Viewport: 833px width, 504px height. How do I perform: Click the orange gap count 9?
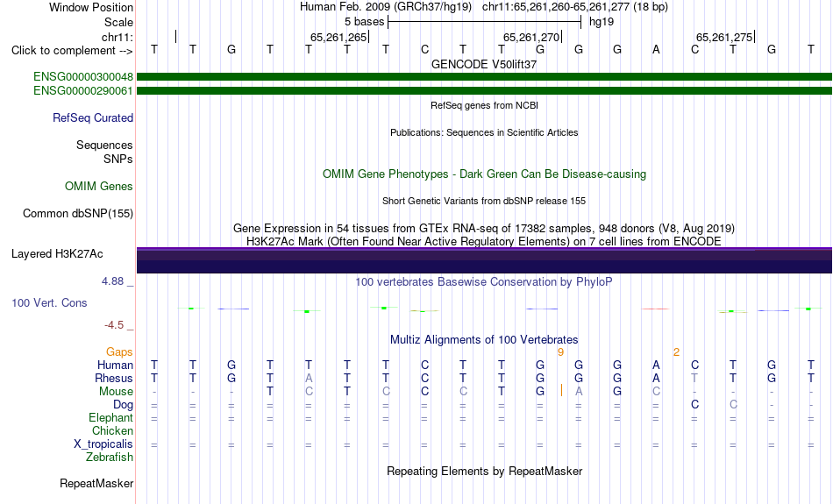[560, 352]
